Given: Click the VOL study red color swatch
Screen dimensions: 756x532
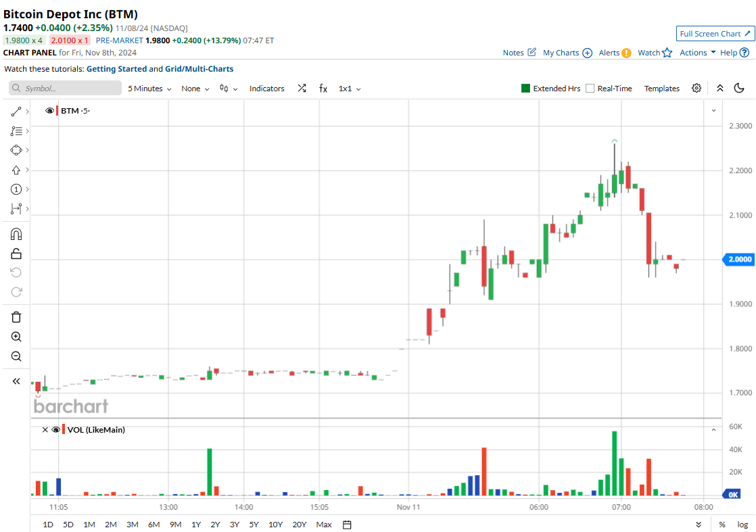Looking at the screenshot, I should (63, 429).
